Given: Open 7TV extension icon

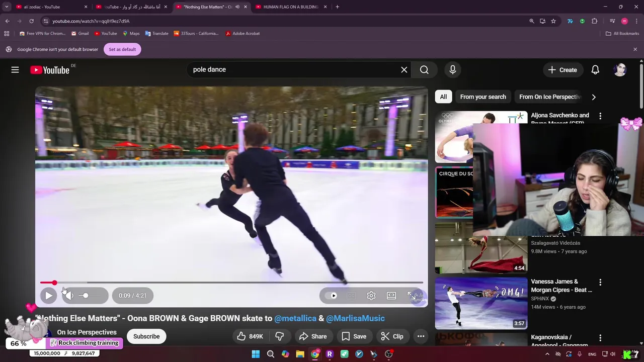Looking at the screenshot, I should pyautogui.click(x=570, y=21).
